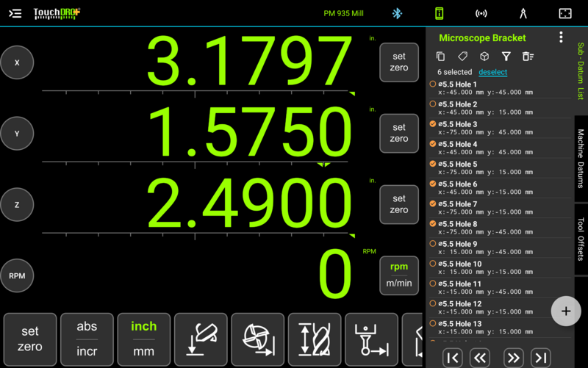Copy the selected points icon
This screenshot has width=588, height=368.
click(440, 57)
